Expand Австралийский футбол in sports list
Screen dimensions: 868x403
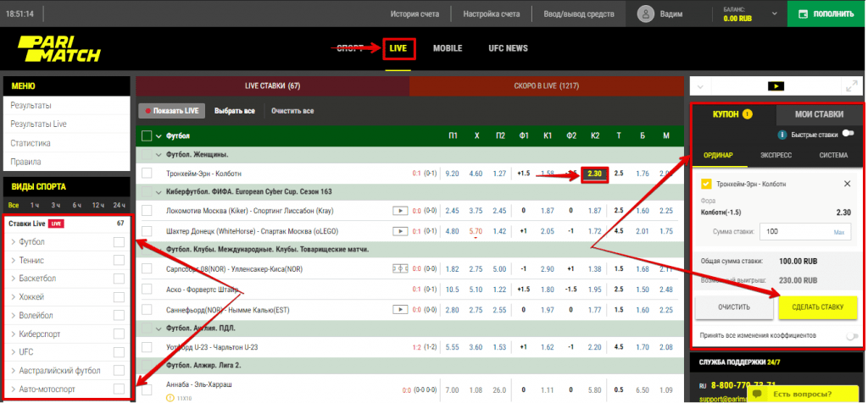(14, 370)
